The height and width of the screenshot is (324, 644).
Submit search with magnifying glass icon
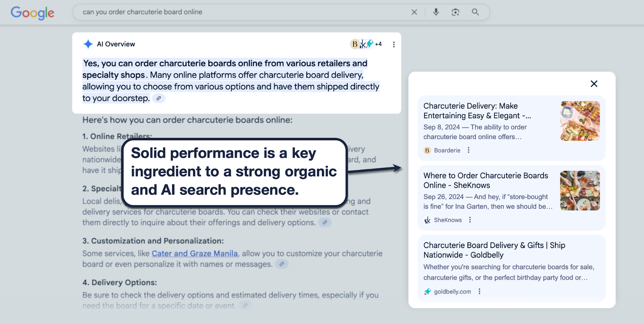[x=475, y=12]
